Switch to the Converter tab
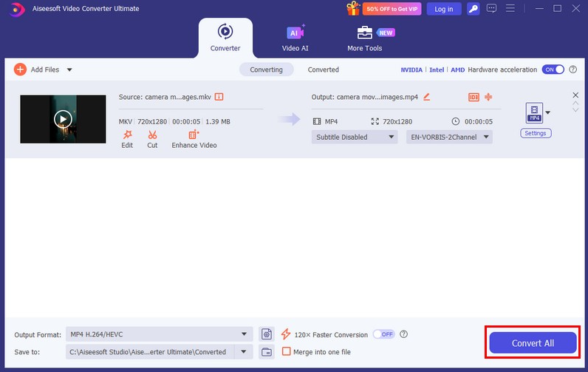The width and height of the screenshot is (588, 372). (225, 38)
